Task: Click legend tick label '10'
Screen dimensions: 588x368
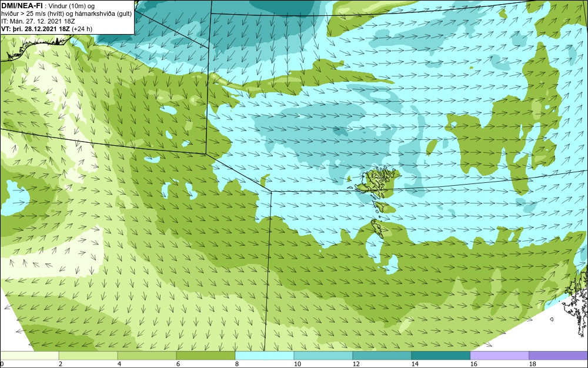Action: click(298, 364)
